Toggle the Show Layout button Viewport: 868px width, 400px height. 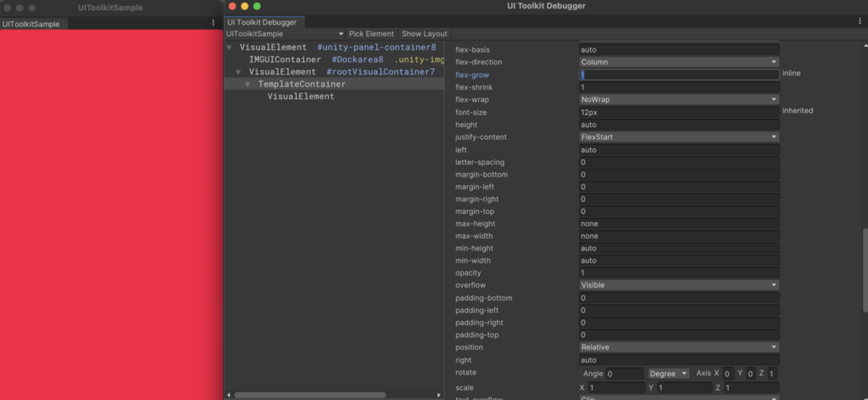[x=424, y=33]
